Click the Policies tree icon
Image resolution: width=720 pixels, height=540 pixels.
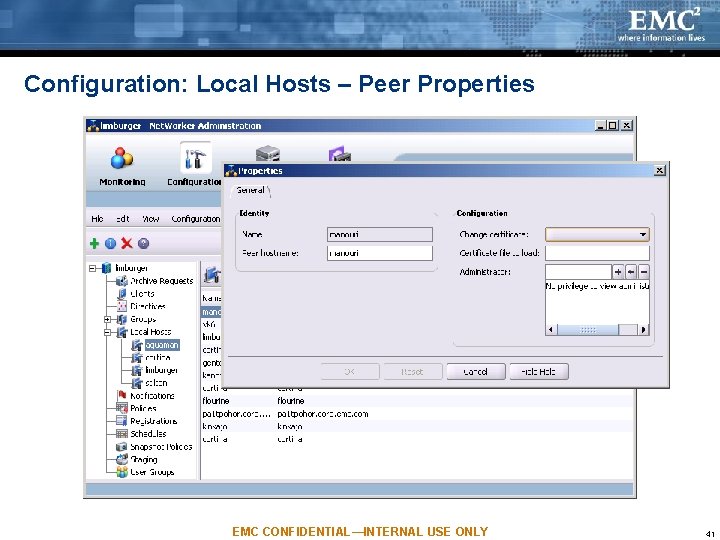122,408
